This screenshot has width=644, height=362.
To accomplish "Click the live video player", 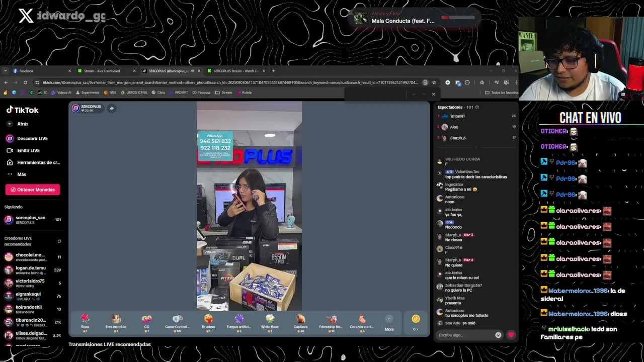I will tap(249, 206).
